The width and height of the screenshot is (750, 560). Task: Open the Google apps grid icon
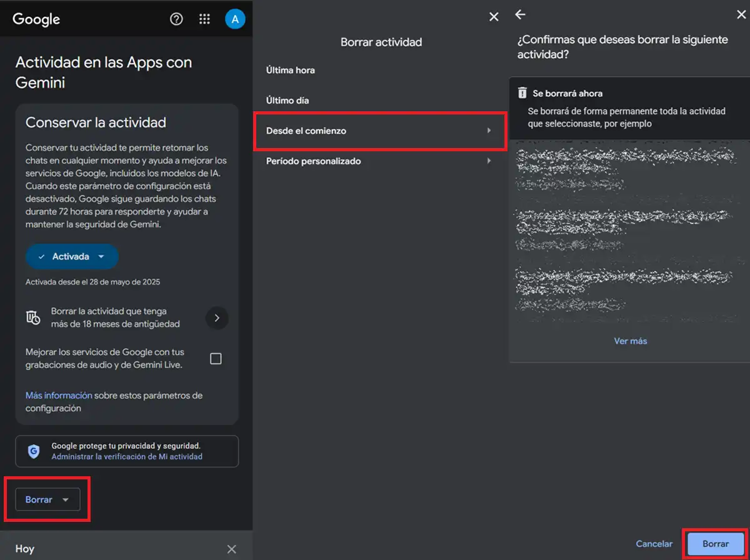point(204,19)
